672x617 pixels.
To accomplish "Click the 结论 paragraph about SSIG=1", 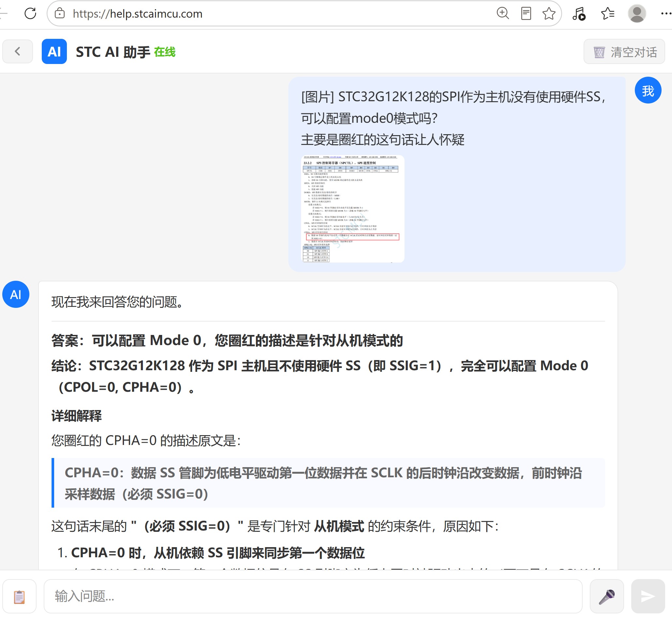I will (x=320, y=376).
